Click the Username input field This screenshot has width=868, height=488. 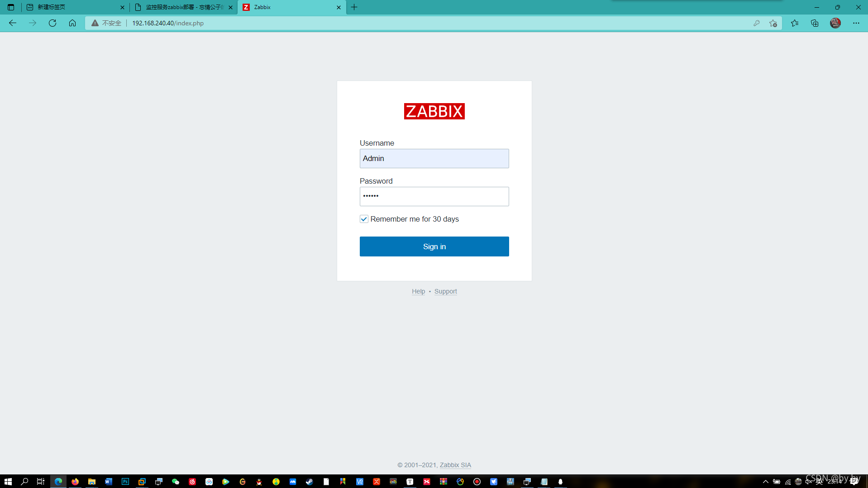point(434,158)
